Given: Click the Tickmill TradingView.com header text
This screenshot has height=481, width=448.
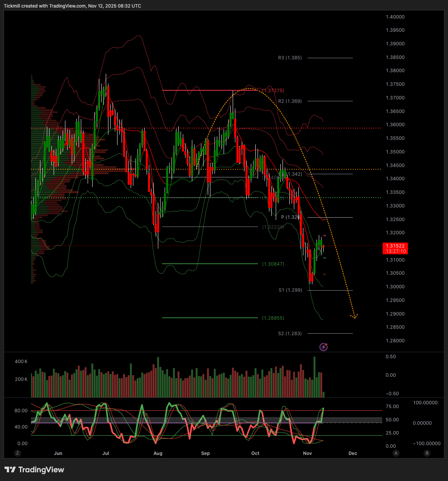Looking at the screenshot, I should (x=73, y=6).
